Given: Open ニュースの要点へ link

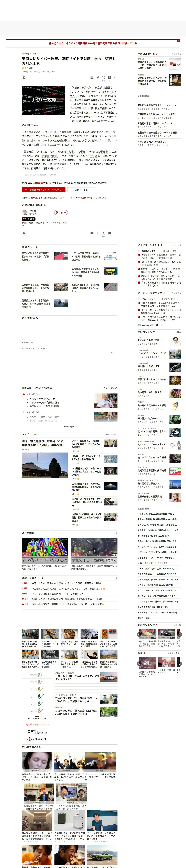Looking at the screenshot, I should coord(110,388).
